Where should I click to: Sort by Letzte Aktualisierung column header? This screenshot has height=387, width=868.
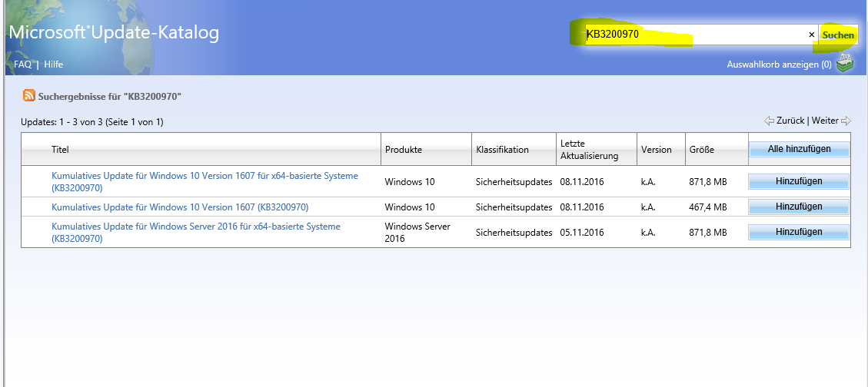[x=589, y=149]
